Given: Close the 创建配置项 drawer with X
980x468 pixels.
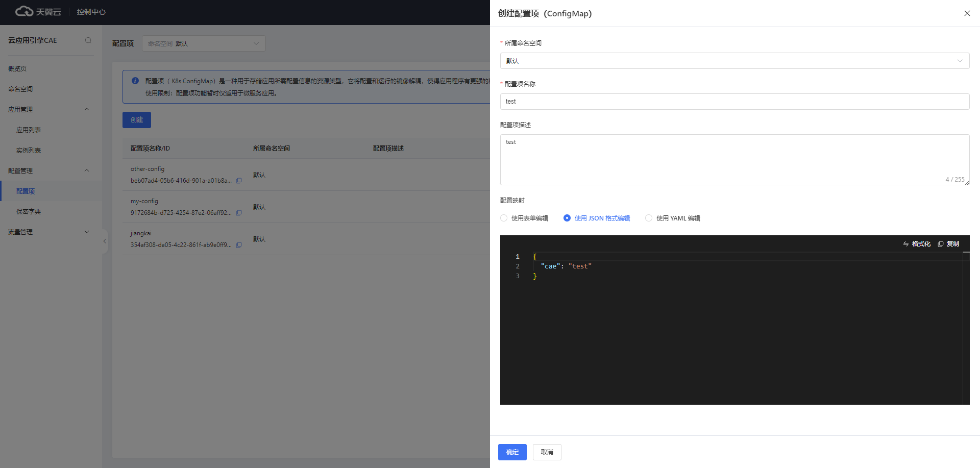Looking at the screenshot, I should [x=967, y=13].
